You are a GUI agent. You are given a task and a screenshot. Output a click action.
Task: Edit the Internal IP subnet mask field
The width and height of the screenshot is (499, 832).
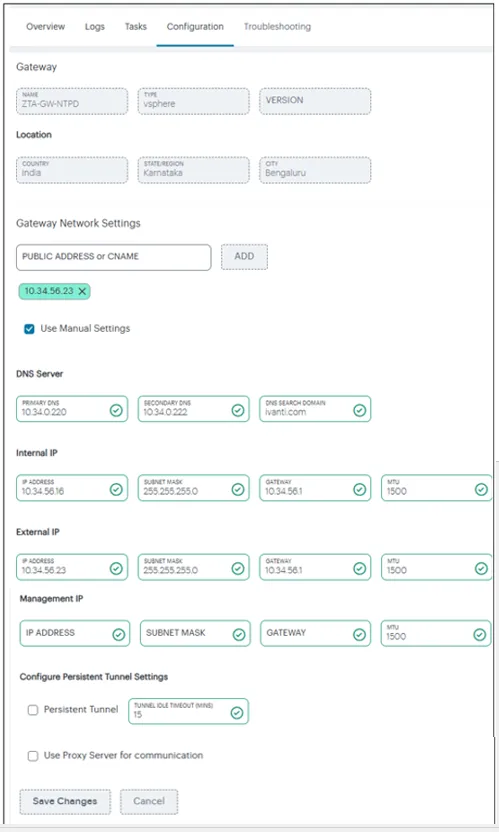click(194, 488)
